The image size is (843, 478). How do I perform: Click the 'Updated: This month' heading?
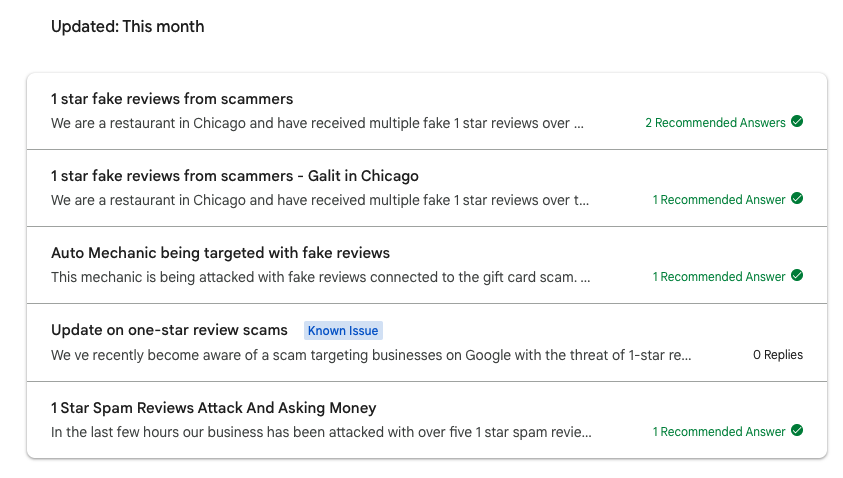coord(128,27)
